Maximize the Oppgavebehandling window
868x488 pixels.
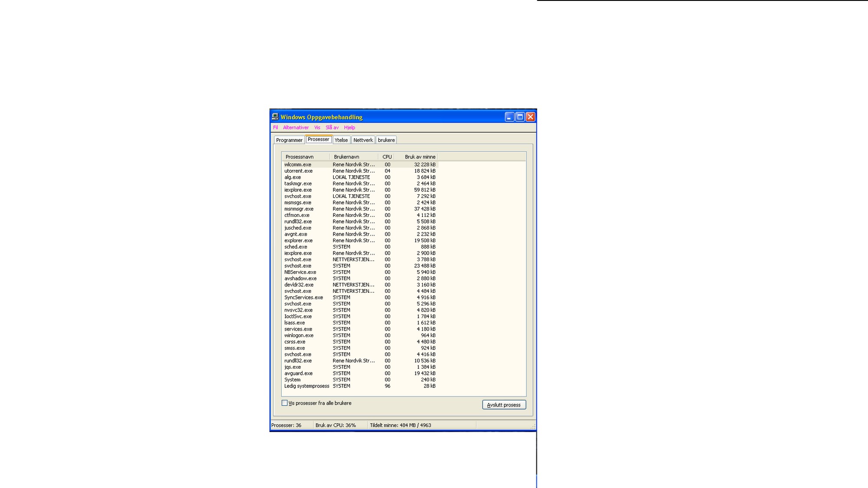click(520, 117)
